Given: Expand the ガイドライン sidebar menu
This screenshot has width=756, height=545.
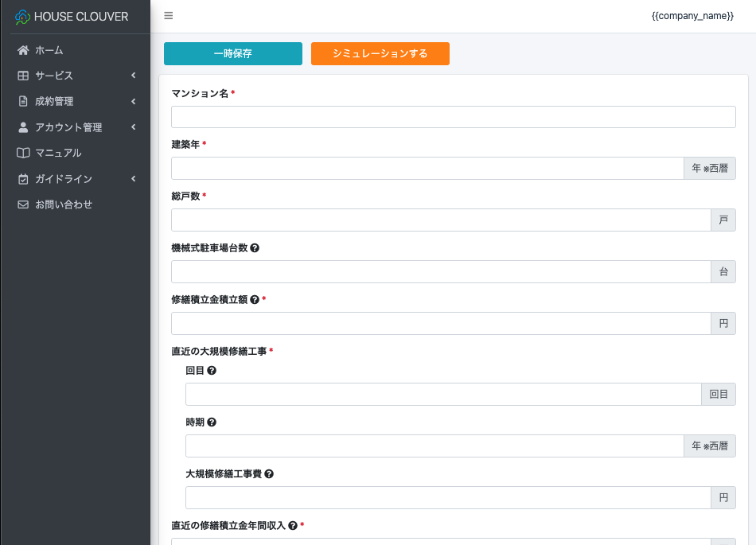Looking at the screenshot, I should pyautogui.click(x=75, y=179).
